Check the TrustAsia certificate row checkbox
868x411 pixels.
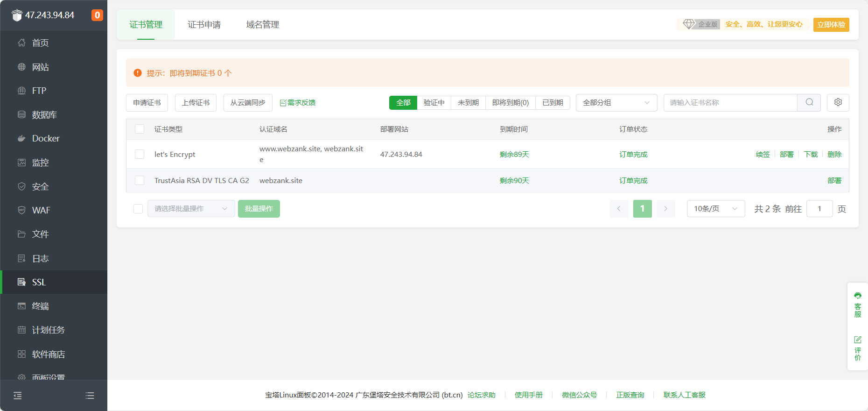(x=140, y=180)
